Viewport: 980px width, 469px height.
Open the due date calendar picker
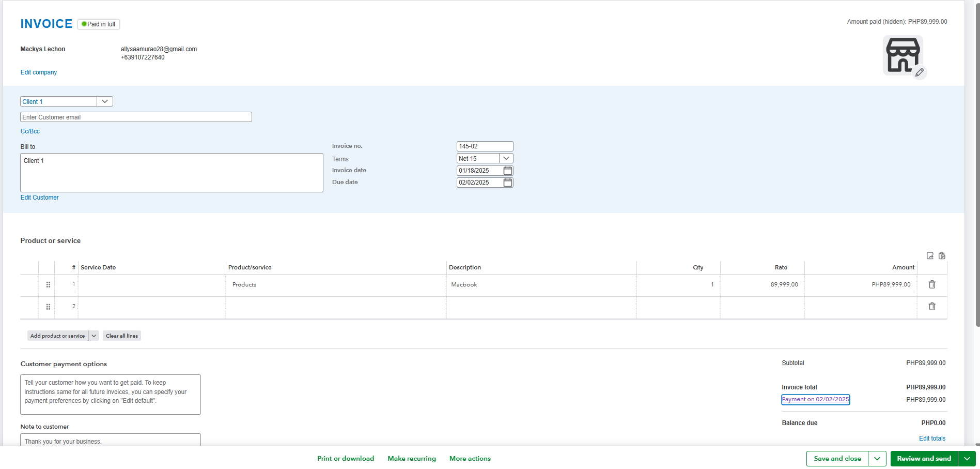[508, 183]
